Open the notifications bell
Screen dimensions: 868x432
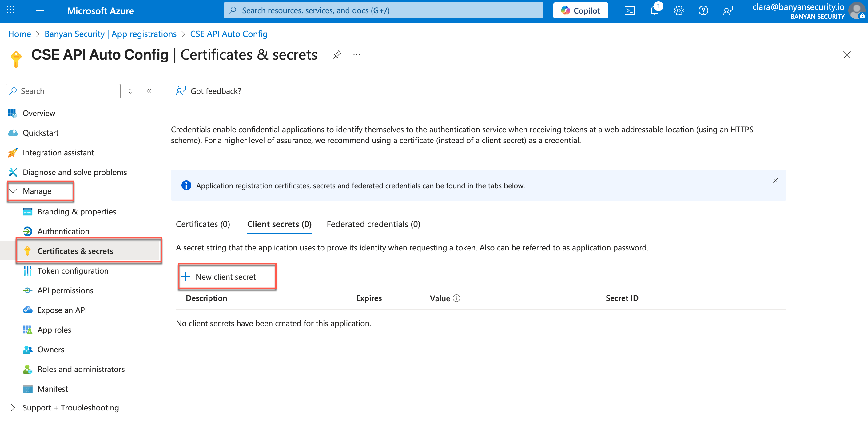pyautogui.click(x=654, y=11)
